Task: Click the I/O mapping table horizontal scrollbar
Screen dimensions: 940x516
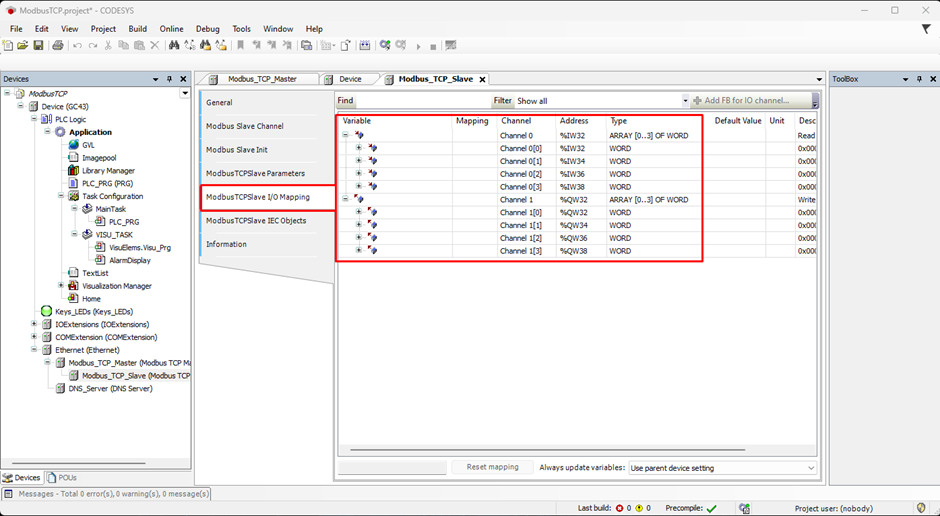Action: [547, 449]
